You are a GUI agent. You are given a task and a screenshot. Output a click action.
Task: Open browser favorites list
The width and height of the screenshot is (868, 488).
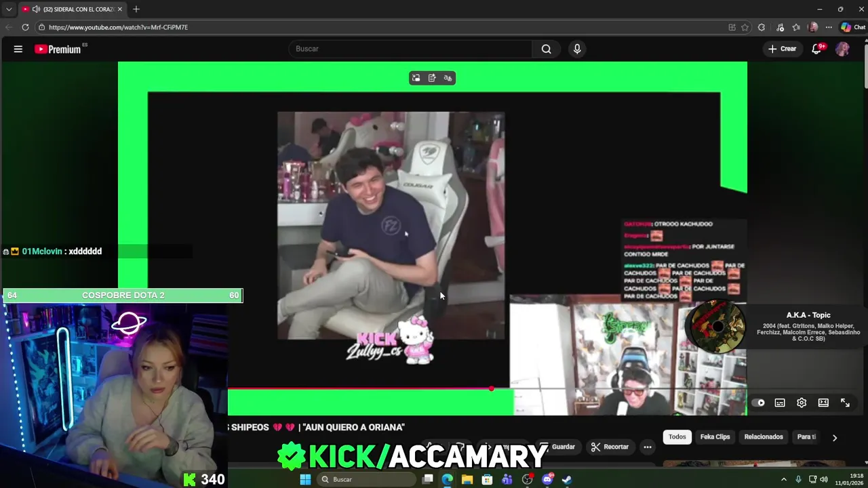click(x=796, y=27)
